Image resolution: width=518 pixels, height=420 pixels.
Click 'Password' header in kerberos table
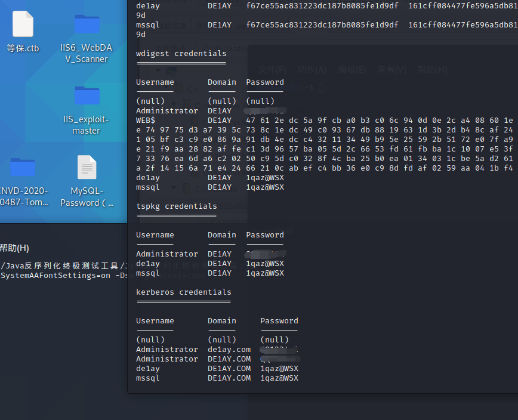click(279, 321)
